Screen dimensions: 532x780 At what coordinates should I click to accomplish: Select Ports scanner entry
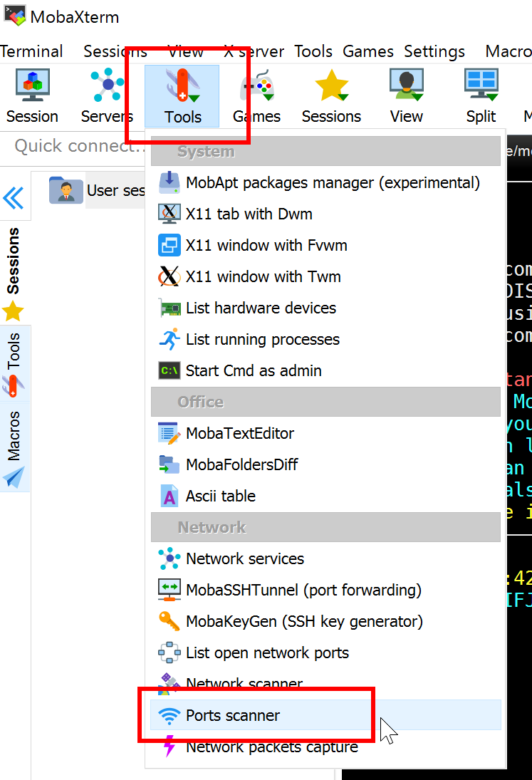pyautogui.click(x=325, y=715)
